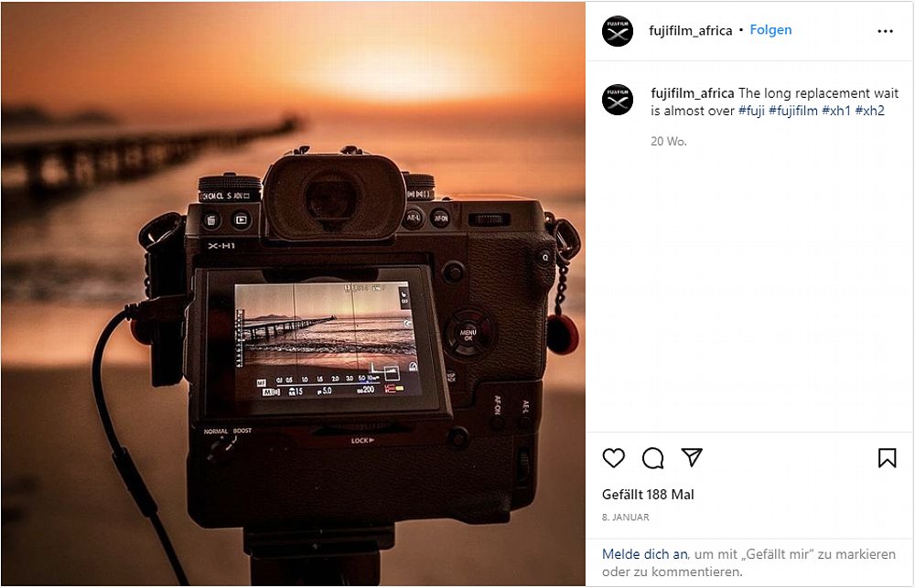The height and width of the screenshot is (588, 915).
Task: Share post using paper plane icon
Action: (692, 457)
